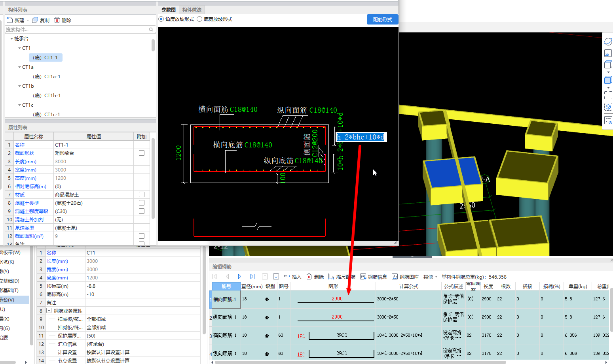613x364 pixels.
Task: Open dropdown arrow below top-face cube icon
Action: (x=608, y=72)
